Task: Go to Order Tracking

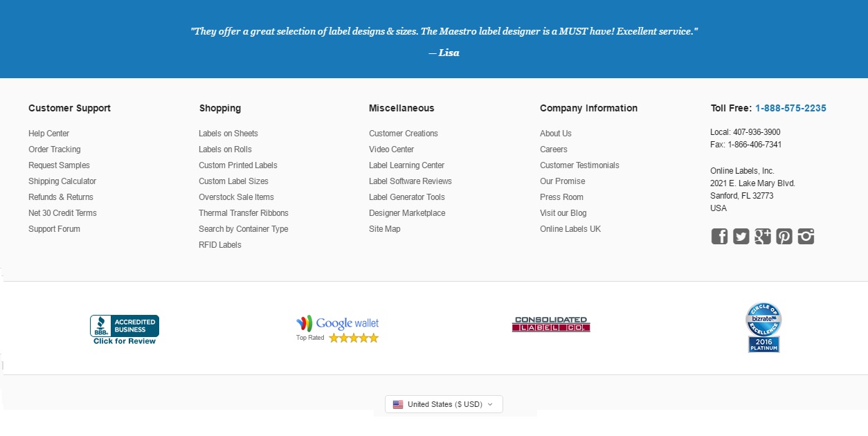Action: coord(54,149)
